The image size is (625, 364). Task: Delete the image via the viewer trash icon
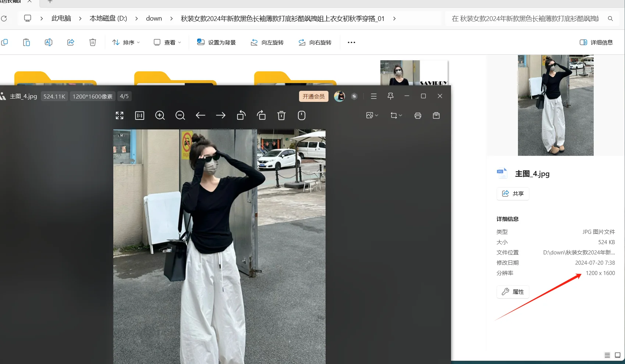281,115
